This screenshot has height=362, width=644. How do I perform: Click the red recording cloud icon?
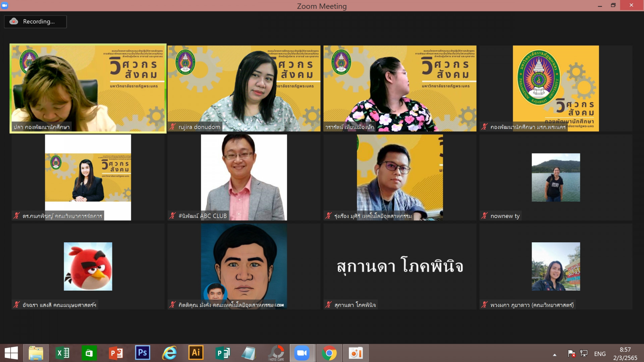point(14,21)
